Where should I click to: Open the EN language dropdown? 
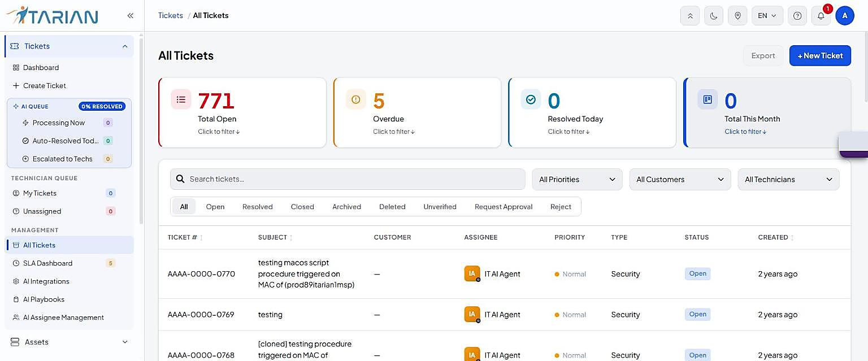[767, 16]
